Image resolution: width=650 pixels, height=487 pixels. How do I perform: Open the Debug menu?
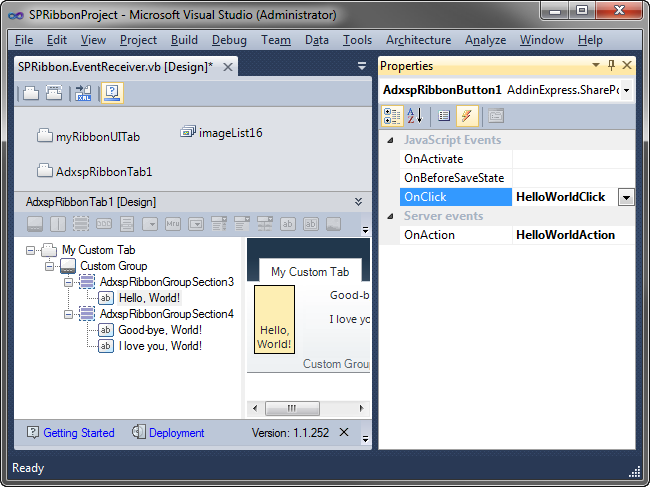coord(229,40)
